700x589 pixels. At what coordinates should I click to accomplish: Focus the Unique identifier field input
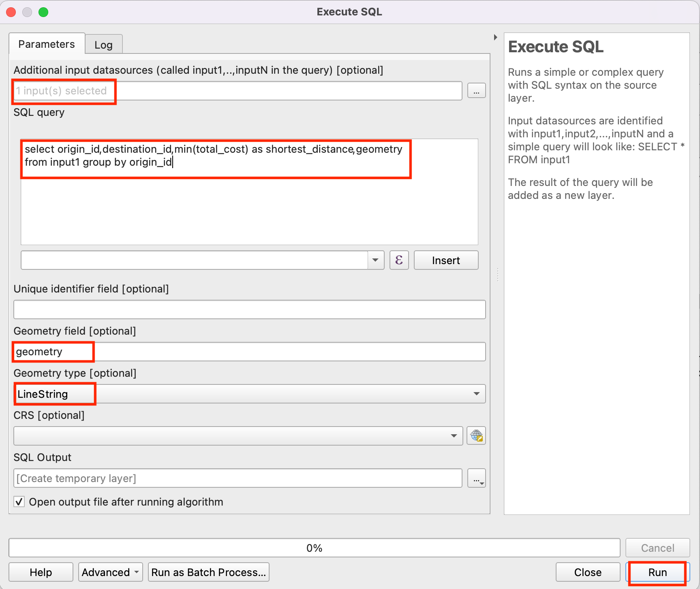pyautogui.click(x=249, y=309)
